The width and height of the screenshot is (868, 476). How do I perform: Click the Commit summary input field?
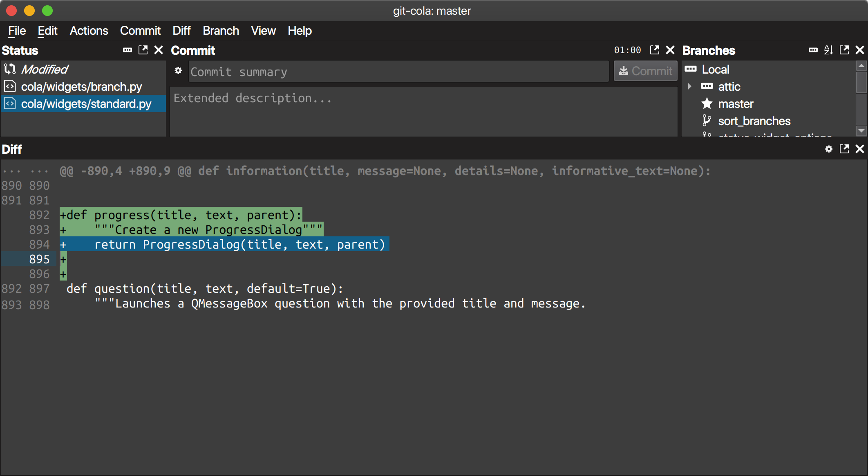pyautogui.click(x=398, y=72)
